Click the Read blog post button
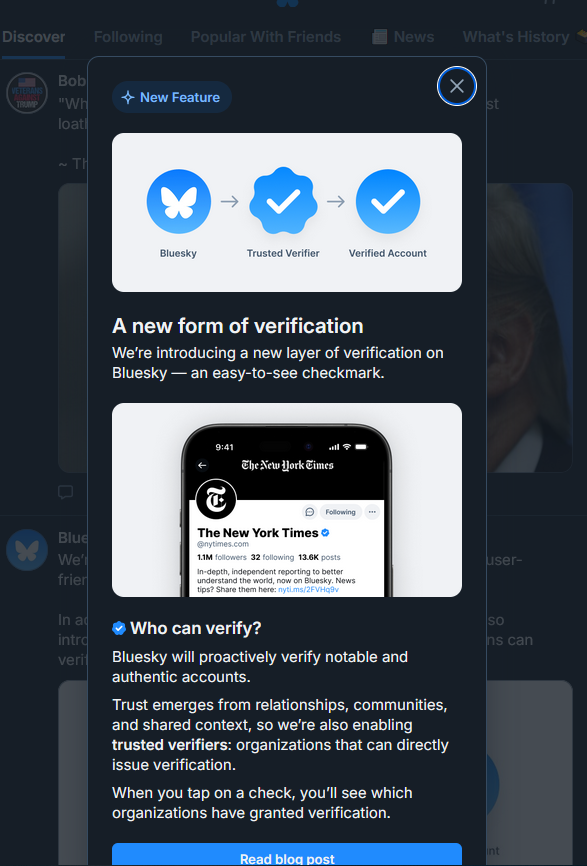The height and width of the screenshot is (866, 587). (287, 854)
